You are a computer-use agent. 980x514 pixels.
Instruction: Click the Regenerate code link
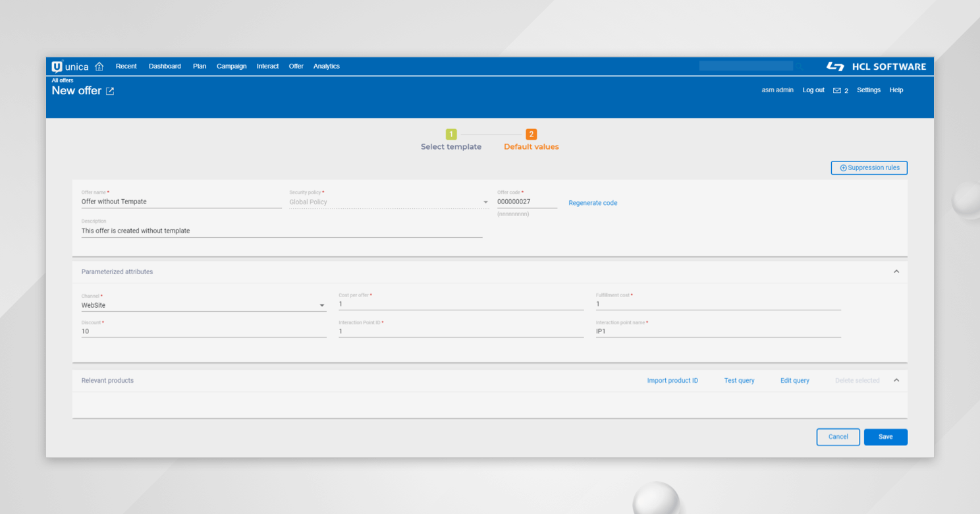(x=592, y=202)
